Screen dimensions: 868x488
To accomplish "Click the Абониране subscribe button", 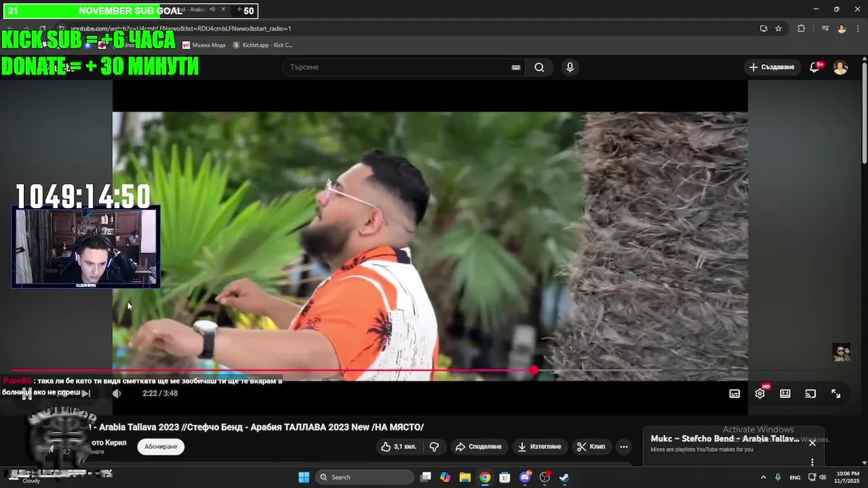I will (161, 447).
